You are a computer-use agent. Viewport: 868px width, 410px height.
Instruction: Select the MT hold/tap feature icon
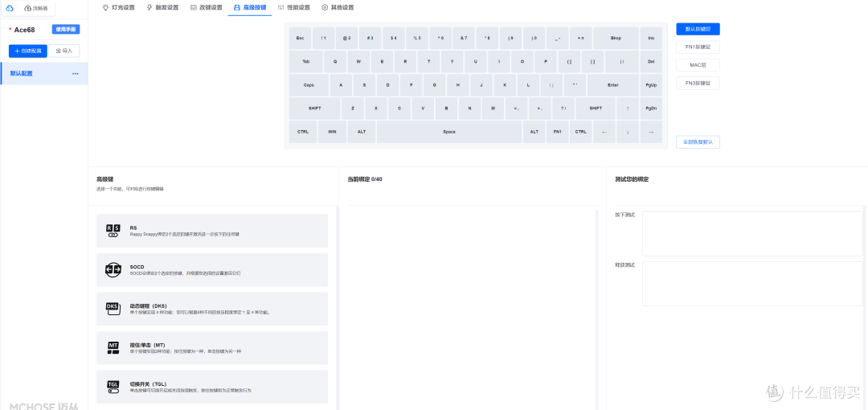click(x=113, y=348)
